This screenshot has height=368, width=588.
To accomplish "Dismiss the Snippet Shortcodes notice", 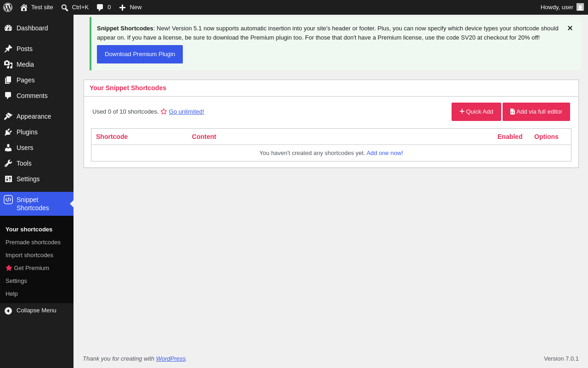I will [x=570, y=28].
